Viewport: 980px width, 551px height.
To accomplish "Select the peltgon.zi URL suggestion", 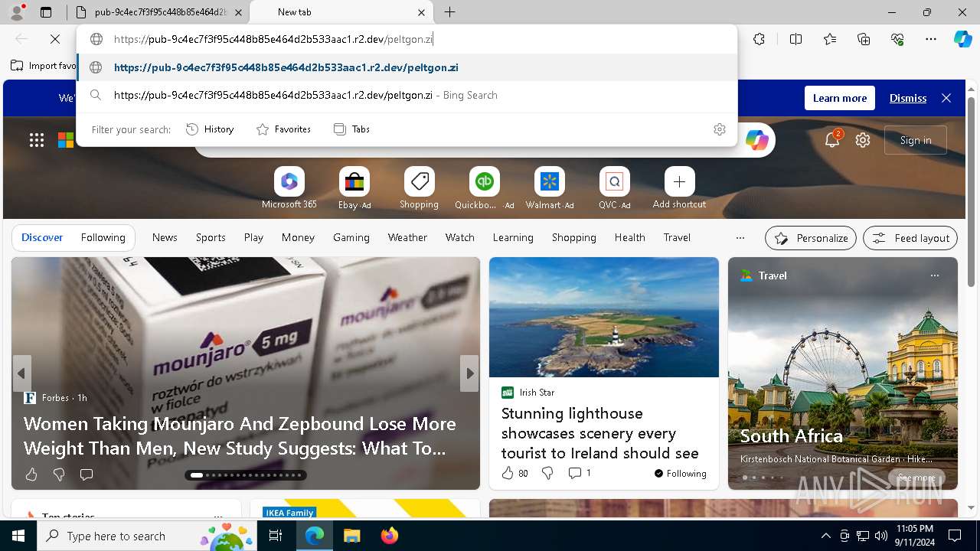I will (407, 67).
